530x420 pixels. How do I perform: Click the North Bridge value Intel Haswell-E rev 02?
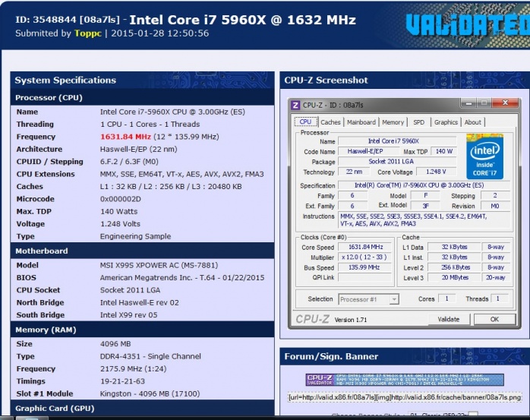pos(140,302)
